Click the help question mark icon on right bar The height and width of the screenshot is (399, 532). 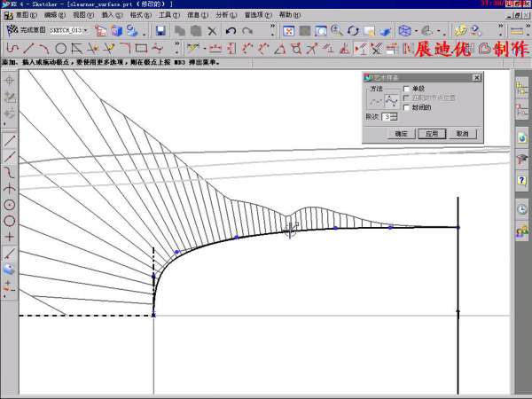522,180
